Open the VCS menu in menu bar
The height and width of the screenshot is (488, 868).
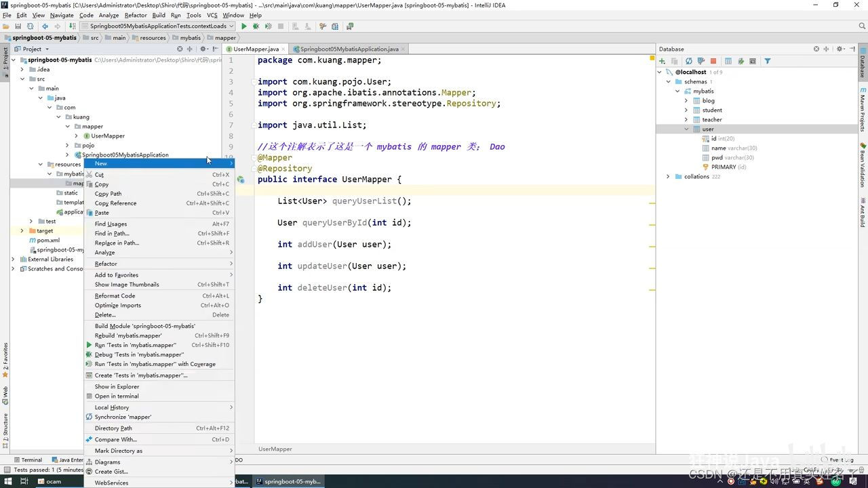(x=212, y=15)
